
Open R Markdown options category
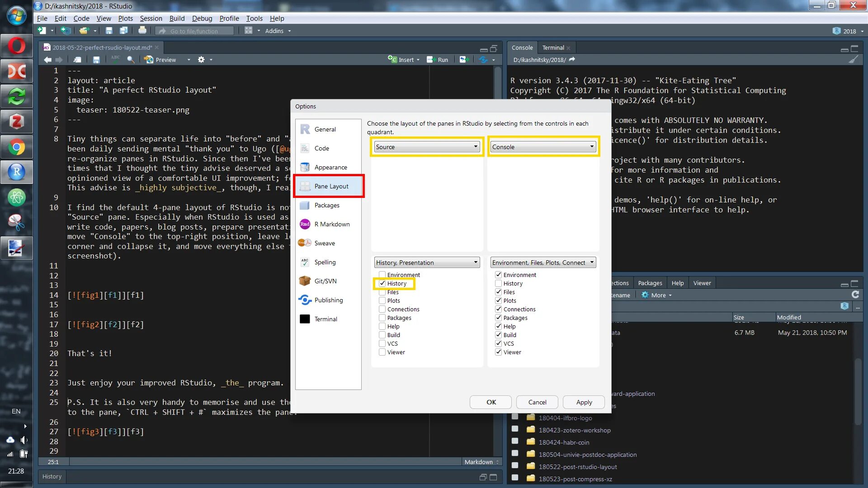tap(328, 224)
